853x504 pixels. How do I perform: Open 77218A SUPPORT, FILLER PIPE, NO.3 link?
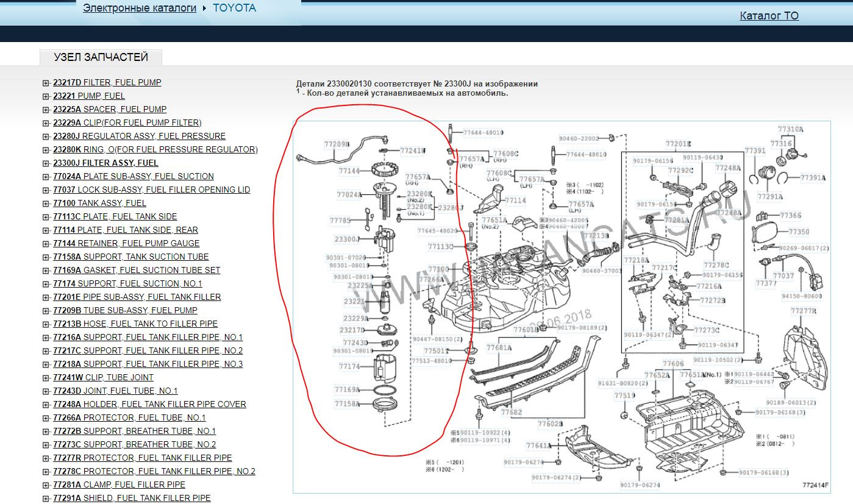pos(148,364)
